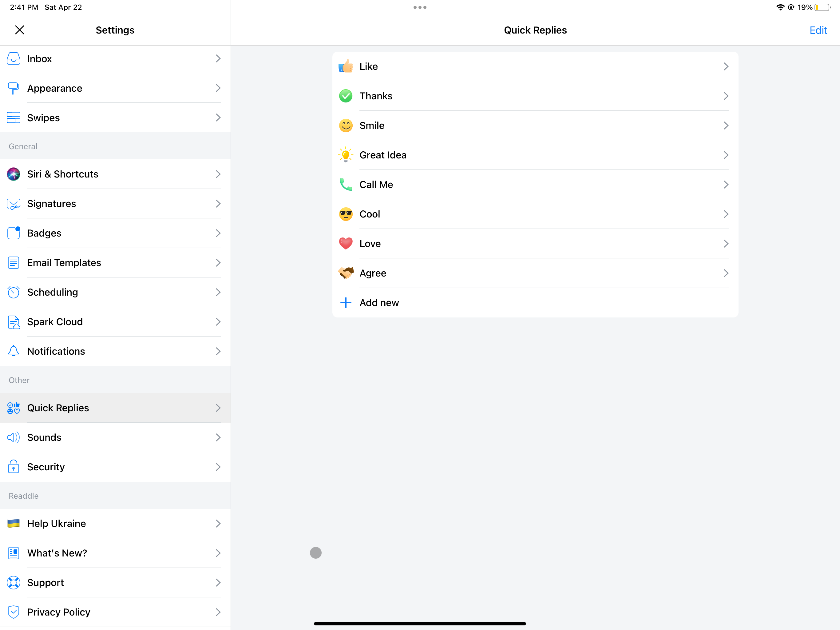Select the Sounds settings row
Image resolution: width=840 pixels, height=630 pixels.
[x=115, y=437]
